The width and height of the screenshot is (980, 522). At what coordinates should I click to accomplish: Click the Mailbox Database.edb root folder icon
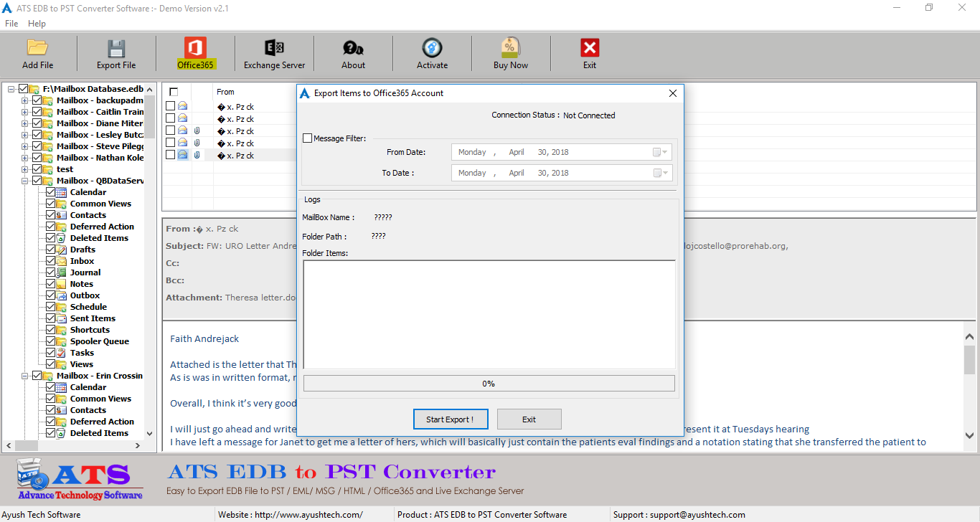tap(34, 89)
